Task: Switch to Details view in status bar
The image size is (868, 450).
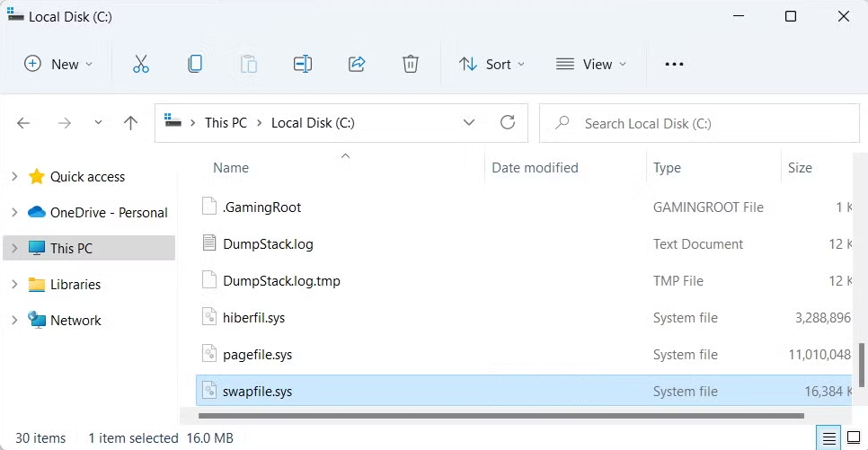Action: coord(828,438)
